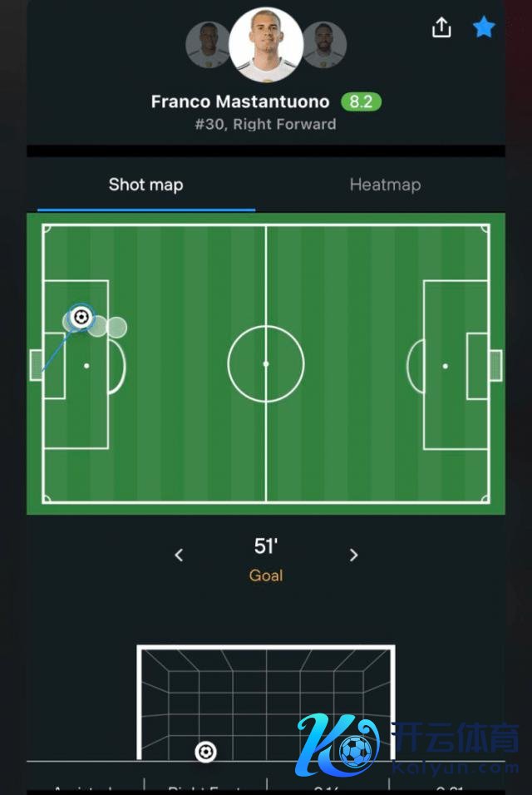This screenshot has height=795, width=532.
Task: Tap the ball icon inside goal frame
Action: click(x=205, y=752)
